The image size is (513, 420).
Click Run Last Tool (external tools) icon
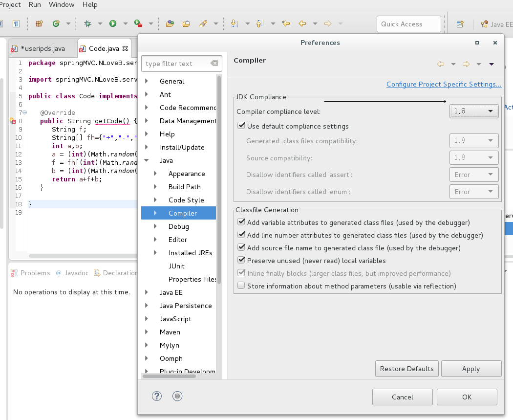click(138, 23)
